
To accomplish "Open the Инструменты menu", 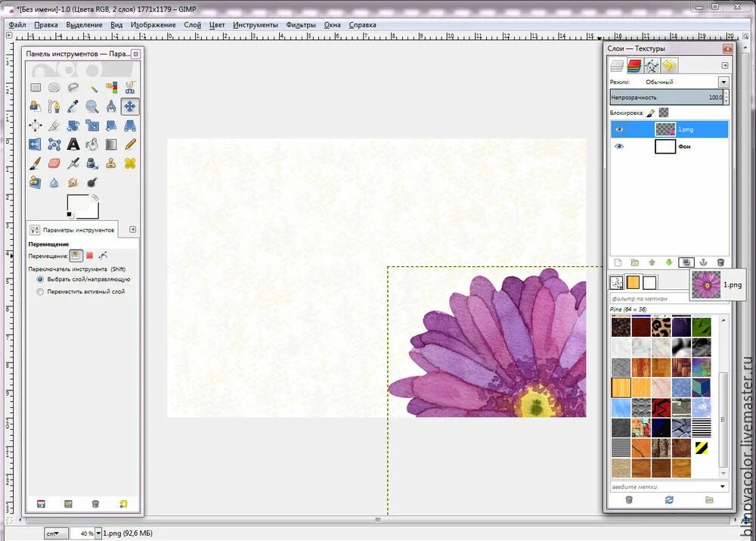I will (255, 25).
